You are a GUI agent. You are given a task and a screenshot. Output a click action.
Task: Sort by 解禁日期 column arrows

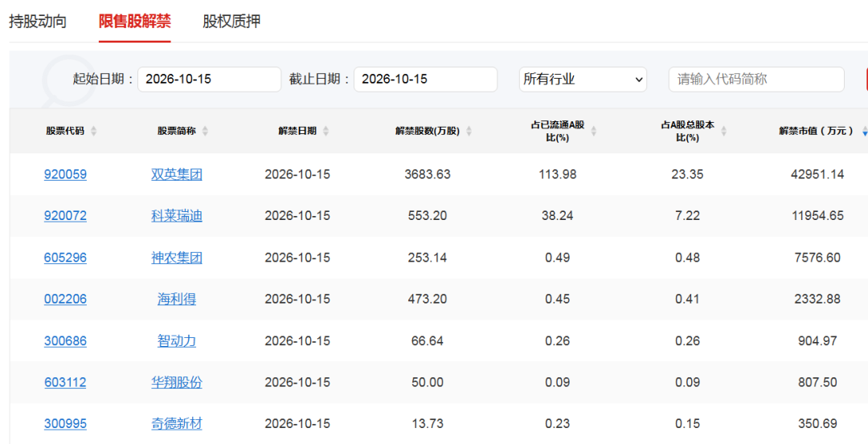(x=326, y=131)
